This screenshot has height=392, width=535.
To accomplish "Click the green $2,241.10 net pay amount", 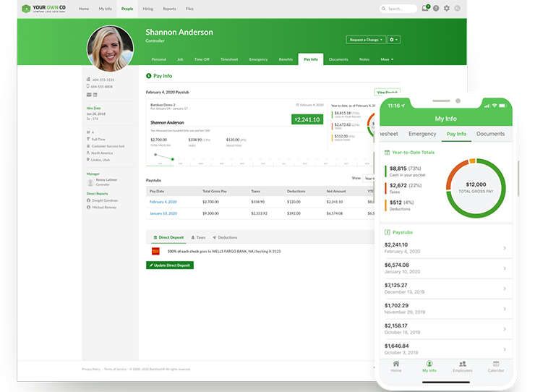I will point(307,119).
